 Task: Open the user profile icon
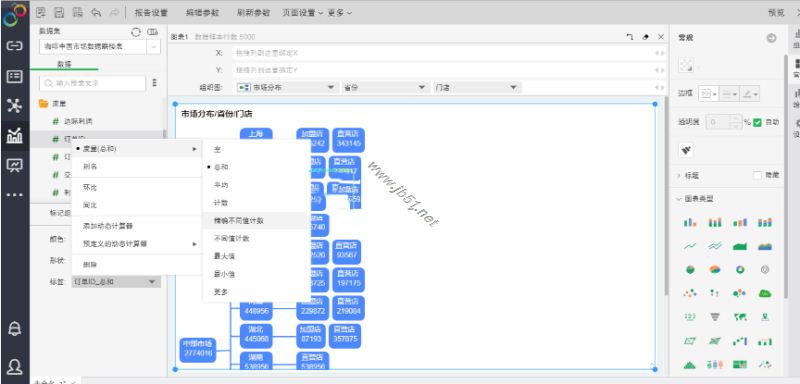tap(15, 366)
